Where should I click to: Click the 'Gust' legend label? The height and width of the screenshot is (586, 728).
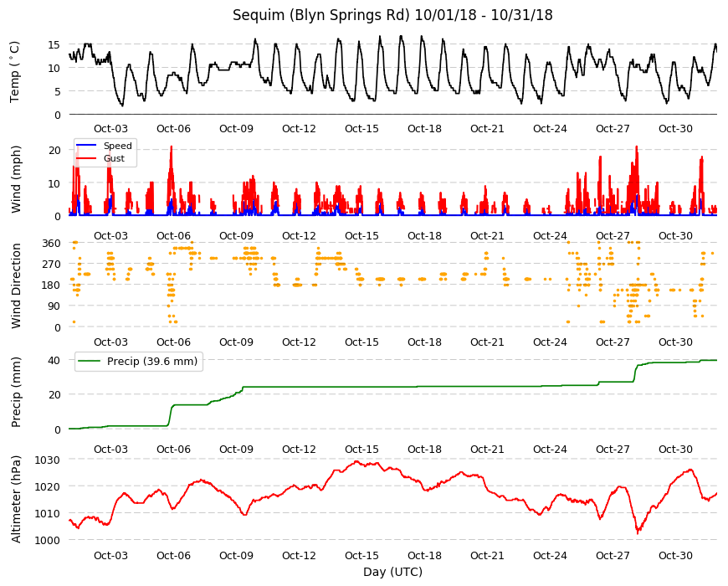[x=114, y=158]
